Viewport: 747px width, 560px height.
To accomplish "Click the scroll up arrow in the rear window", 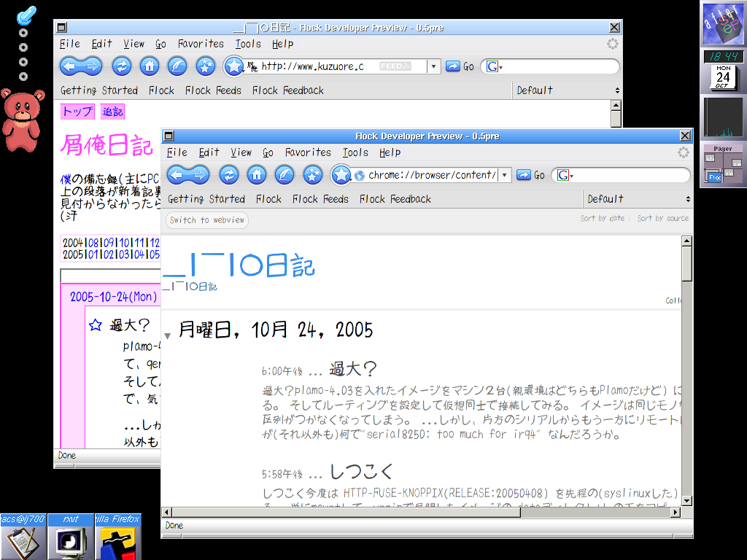I will (616, 105).
